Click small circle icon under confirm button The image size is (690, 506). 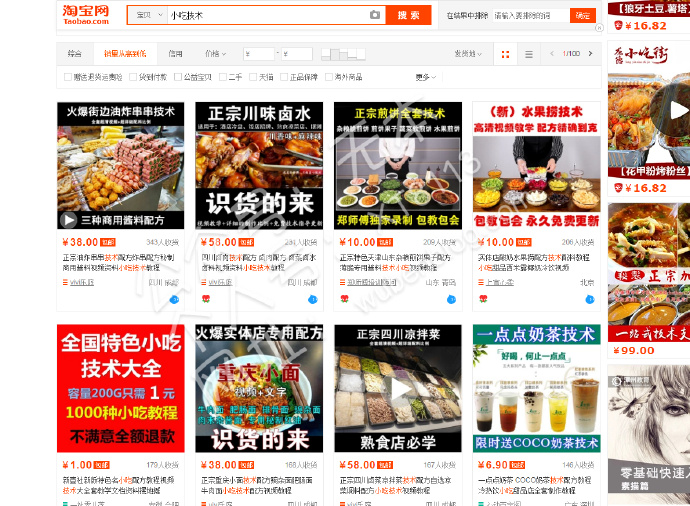coord(599,28)
